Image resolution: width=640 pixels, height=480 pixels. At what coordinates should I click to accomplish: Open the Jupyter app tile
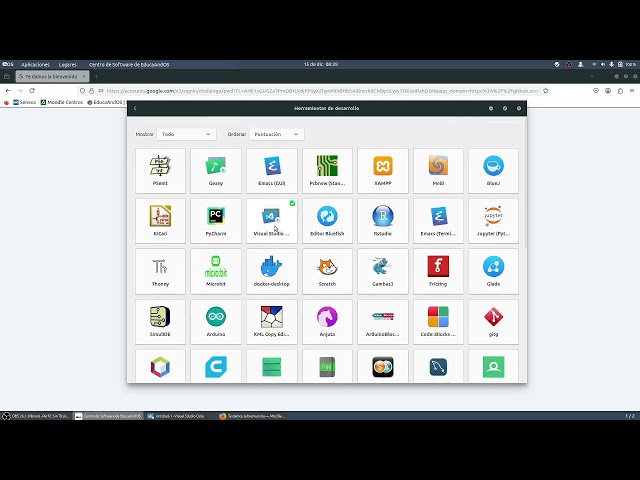493,221
